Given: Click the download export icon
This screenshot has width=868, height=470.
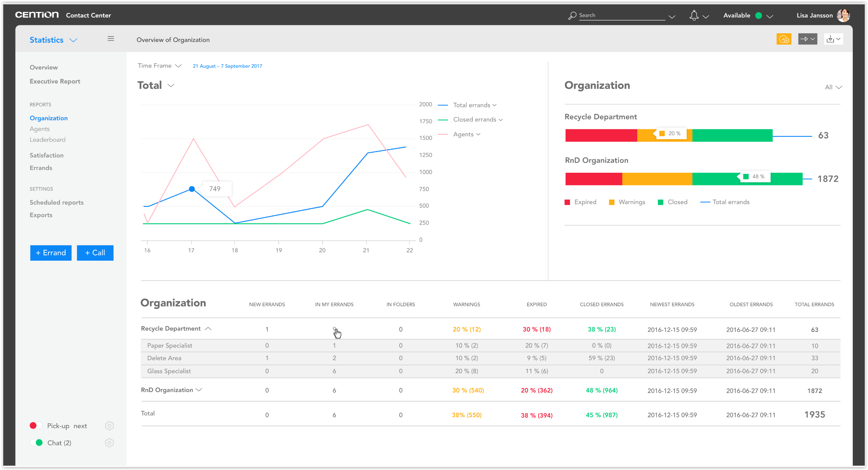Looking at the screenshot, I should pyautogui.click(x=830, y=39).
